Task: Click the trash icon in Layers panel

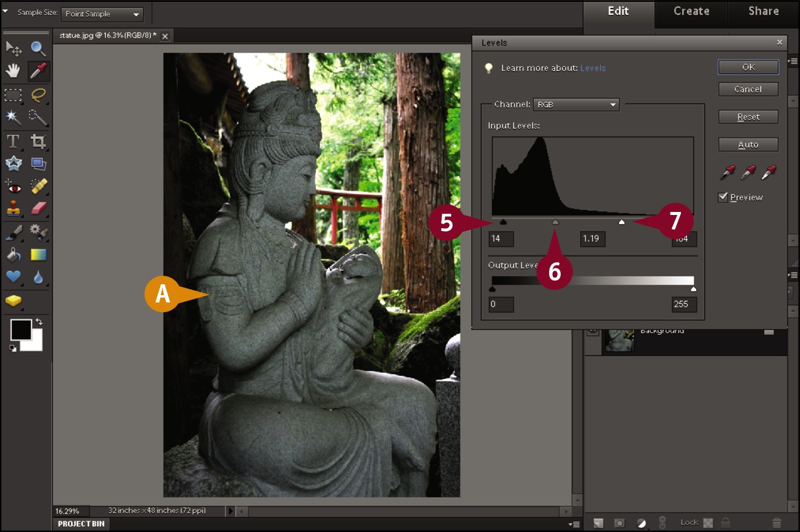Action: 777,522
